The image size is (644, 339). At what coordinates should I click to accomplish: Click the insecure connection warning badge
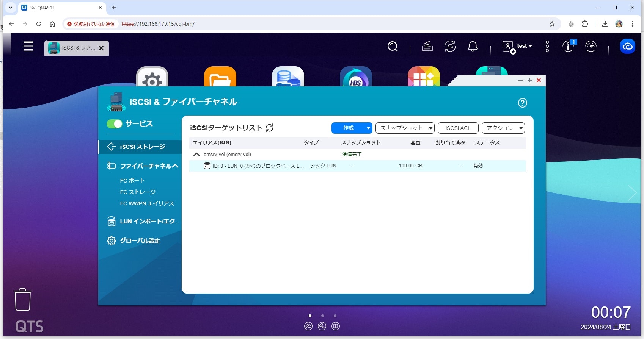point(91,24)
